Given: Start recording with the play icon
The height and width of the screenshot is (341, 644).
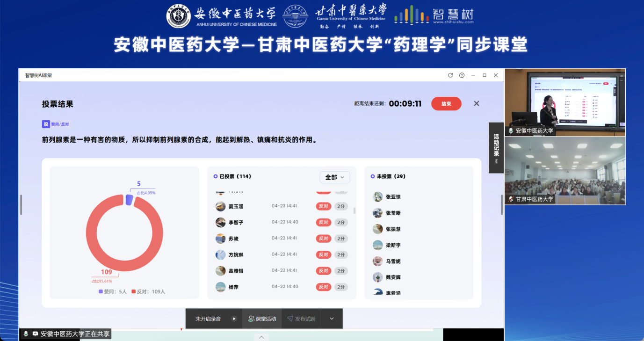Looking at the screenshot, I should coord(234,319).
